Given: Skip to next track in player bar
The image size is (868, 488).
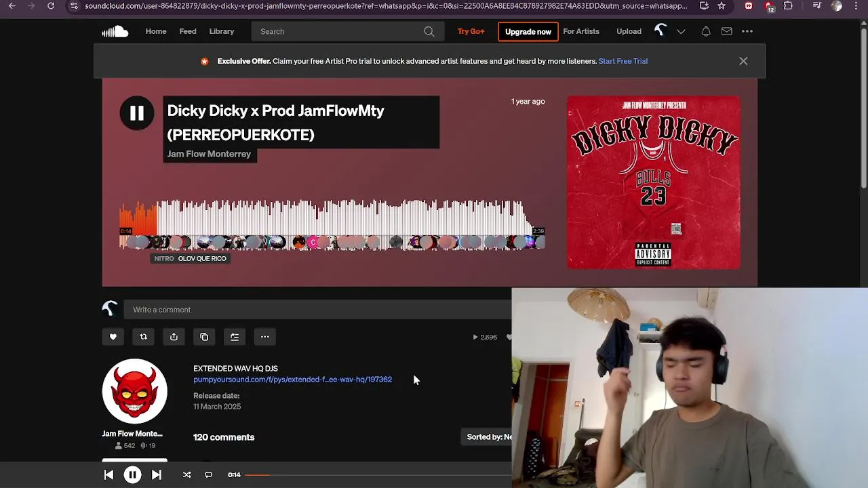Looking at the screenshot, I should 156,475.
